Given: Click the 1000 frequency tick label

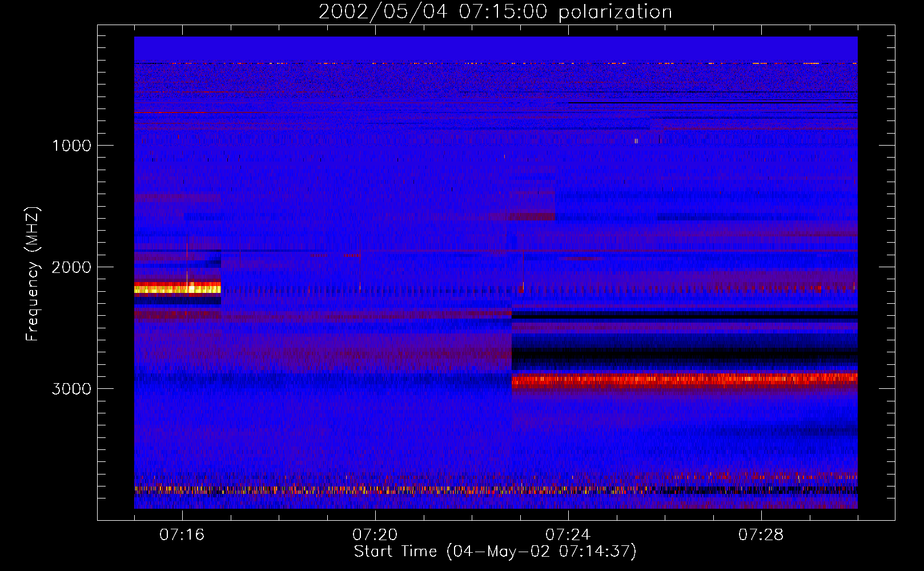Looking at the screenshot, I should point(71,146).
